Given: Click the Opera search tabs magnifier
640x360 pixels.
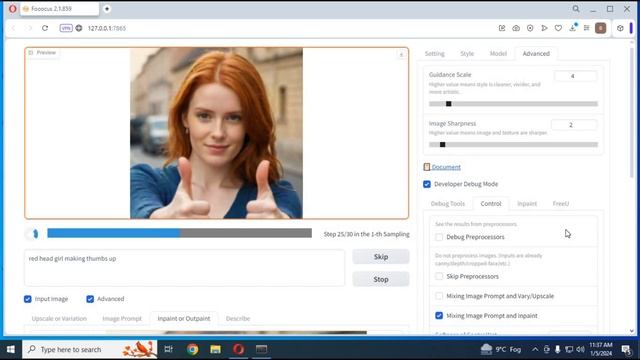Looking at the screenshot, I should [576, 9].
